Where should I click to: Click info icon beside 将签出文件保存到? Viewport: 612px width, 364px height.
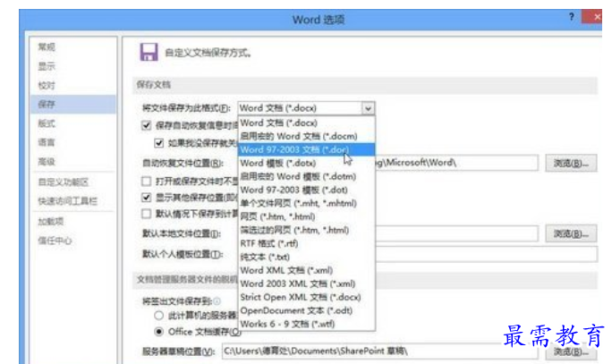[x=217, y=301]
